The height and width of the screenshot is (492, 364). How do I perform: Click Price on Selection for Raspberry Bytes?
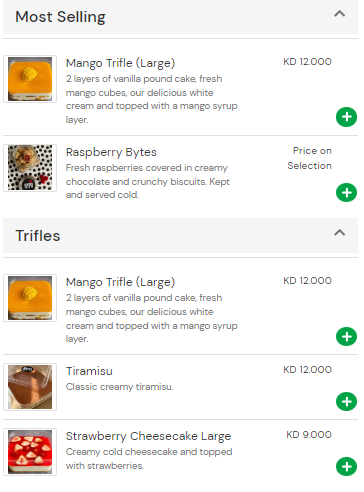[x=309, y=158]
